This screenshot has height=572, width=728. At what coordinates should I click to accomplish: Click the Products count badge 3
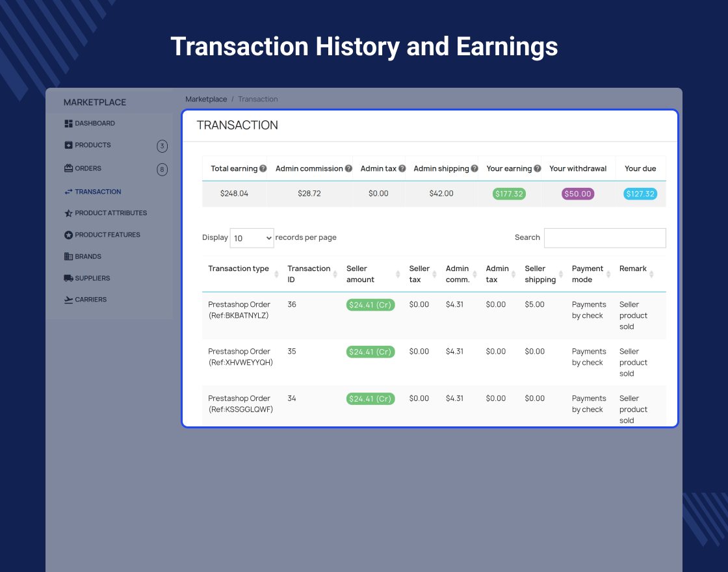point(162,146)
